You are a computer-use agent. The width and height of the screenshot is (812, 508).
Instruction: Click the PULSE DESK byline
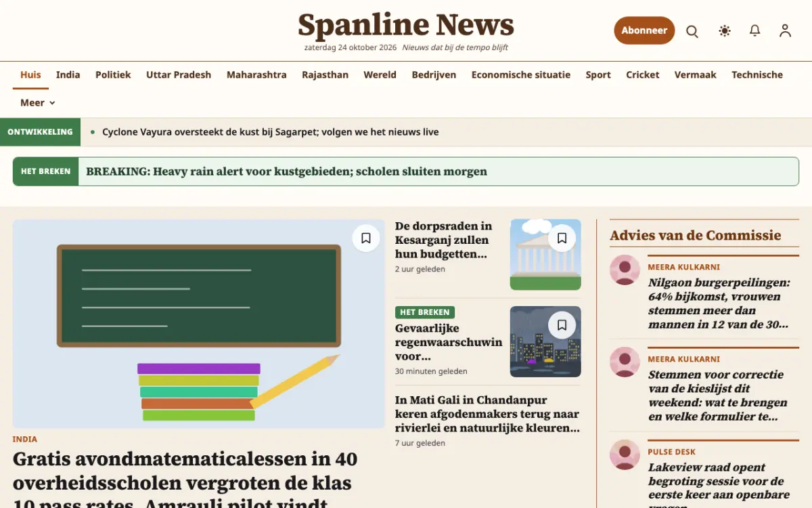click(x=672, y=452)
